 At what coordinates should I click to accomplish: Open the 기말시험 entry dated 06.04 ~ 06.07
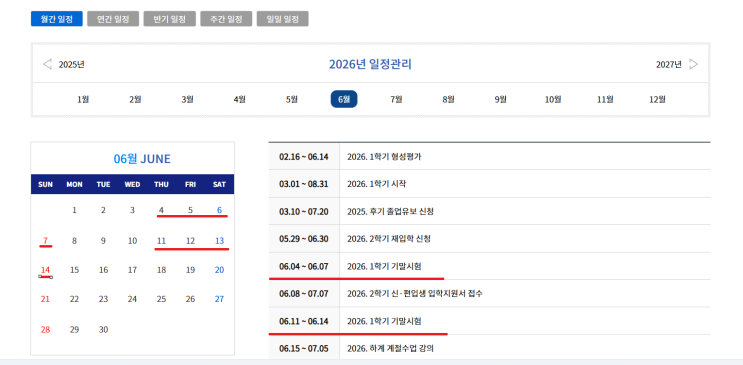[384, 267]
